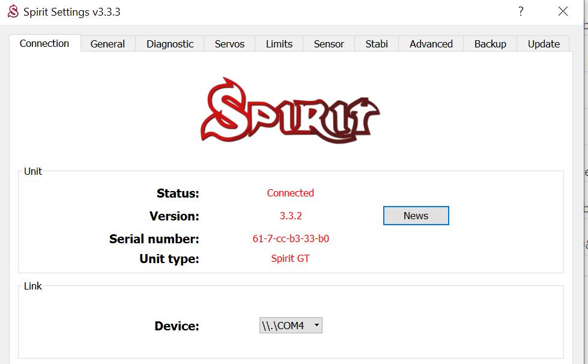Click the serial number value 61-7-cc-b3-33-b0
This screenshot has height=364, width=588.
click(291, 238)
